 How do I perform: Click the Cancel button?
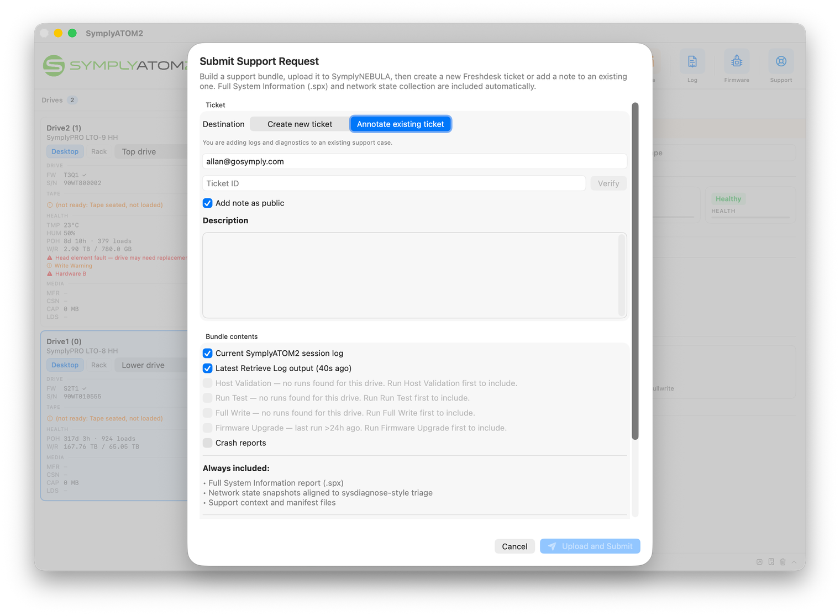tap(514, 546)
